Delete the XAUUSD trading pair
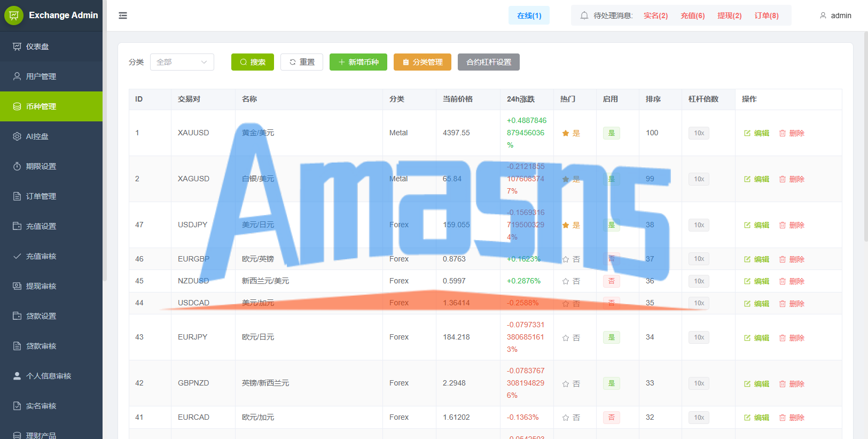The height and width of the screenshot is (439, 868). click(x=792, y=133)
